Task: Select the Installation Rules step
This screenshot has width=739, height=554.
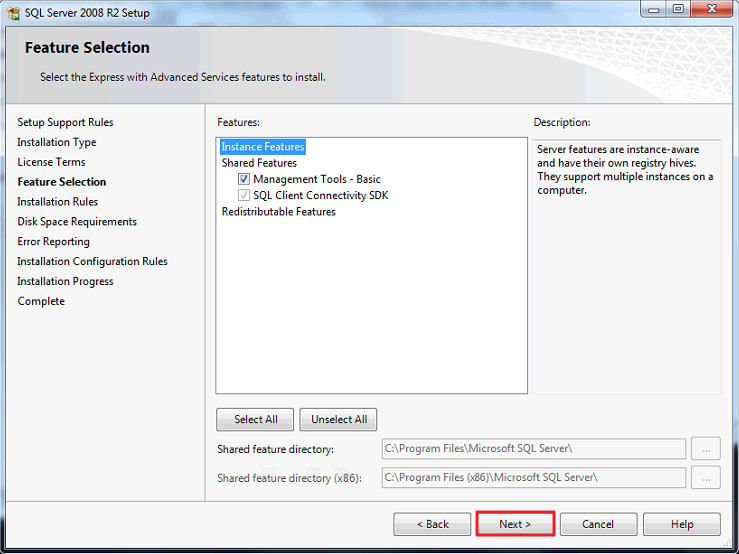Action: point(57,202)
